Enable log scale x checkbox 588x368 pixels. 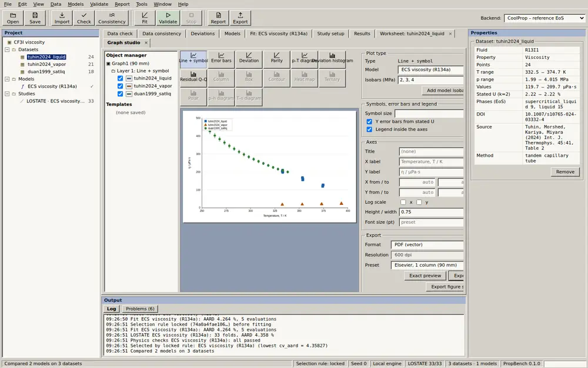403,202
